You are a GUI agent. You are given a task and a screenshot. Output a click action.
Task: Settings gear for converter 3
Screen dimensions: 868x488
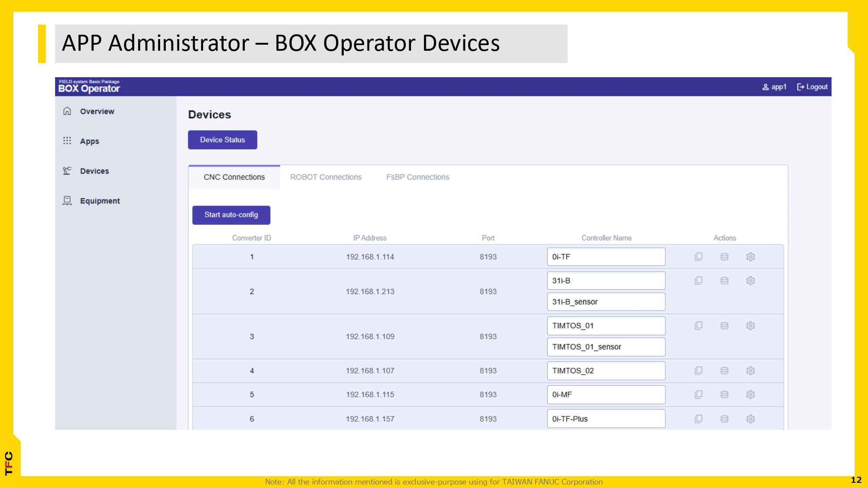tap(750, 326)
